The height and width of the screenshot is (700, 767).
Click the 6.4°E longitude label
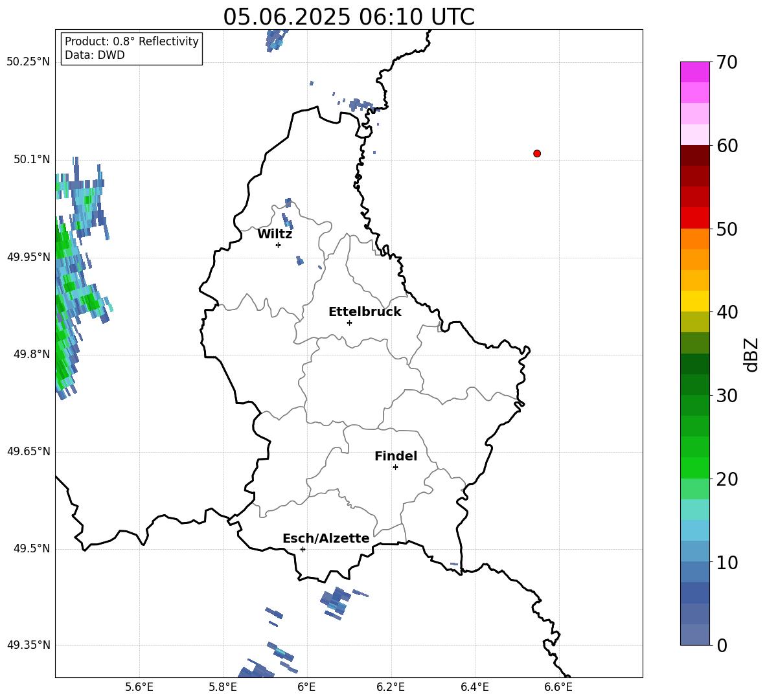(474, 687)
